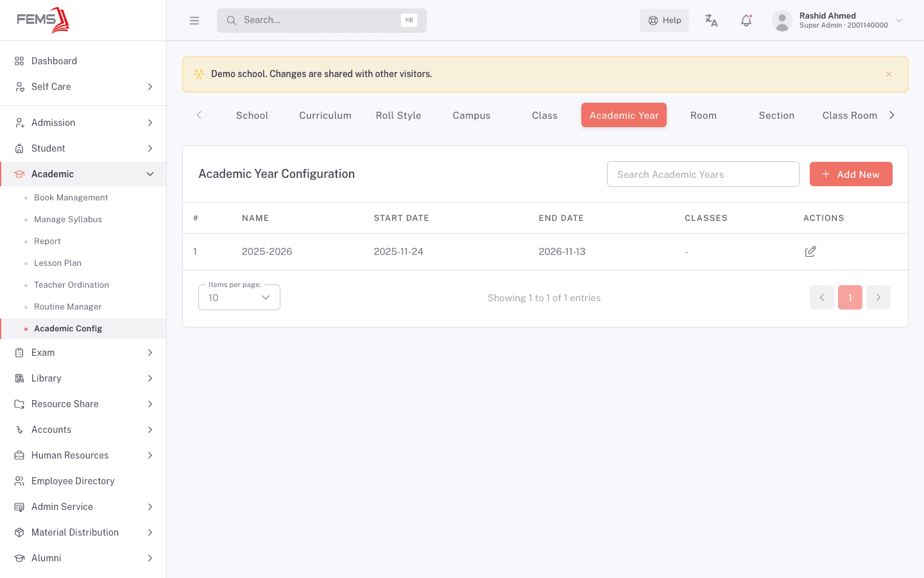Screen dimensions: 924x578
Task: Collapse the Academic menu chevron
Action: click(150, 174)
